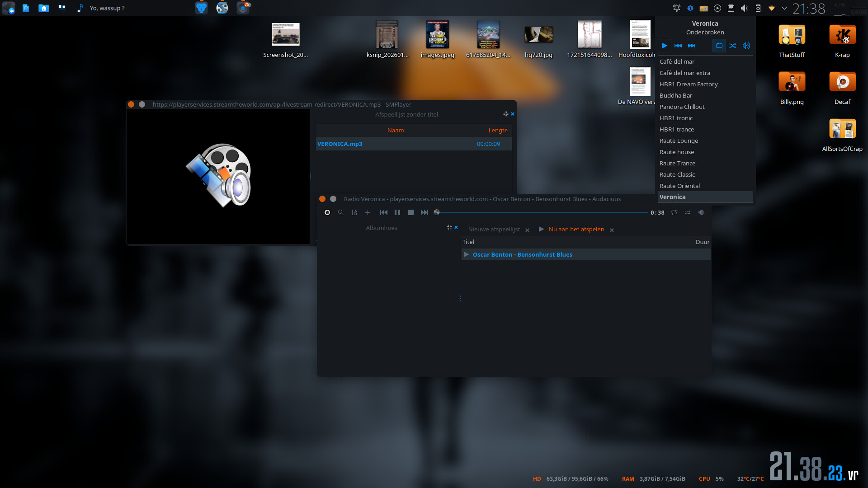Screen dimensions: 868x488
Task: Click Audacious seek slider track
Action: click(542, 212)
